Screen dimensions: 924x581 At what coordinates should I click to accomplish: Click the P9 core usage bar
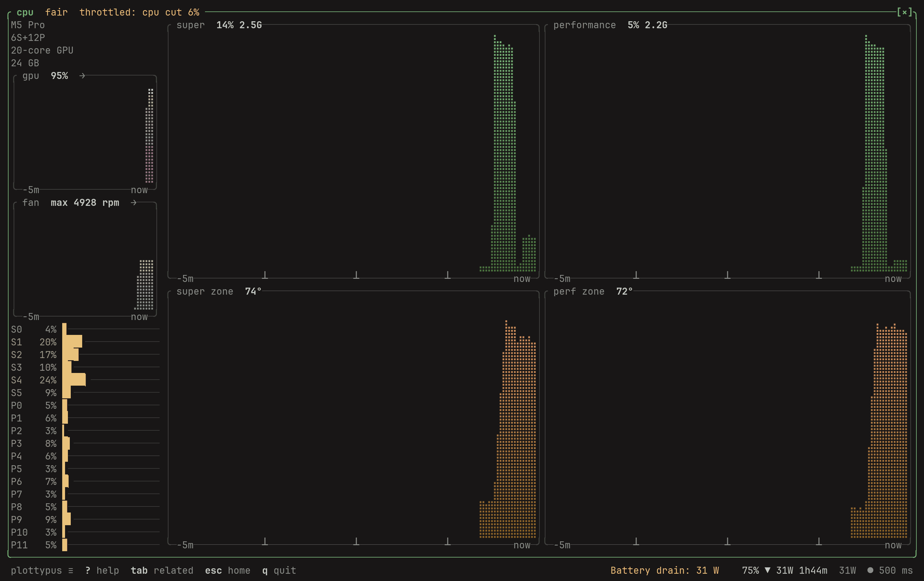(x=66, y=519)
